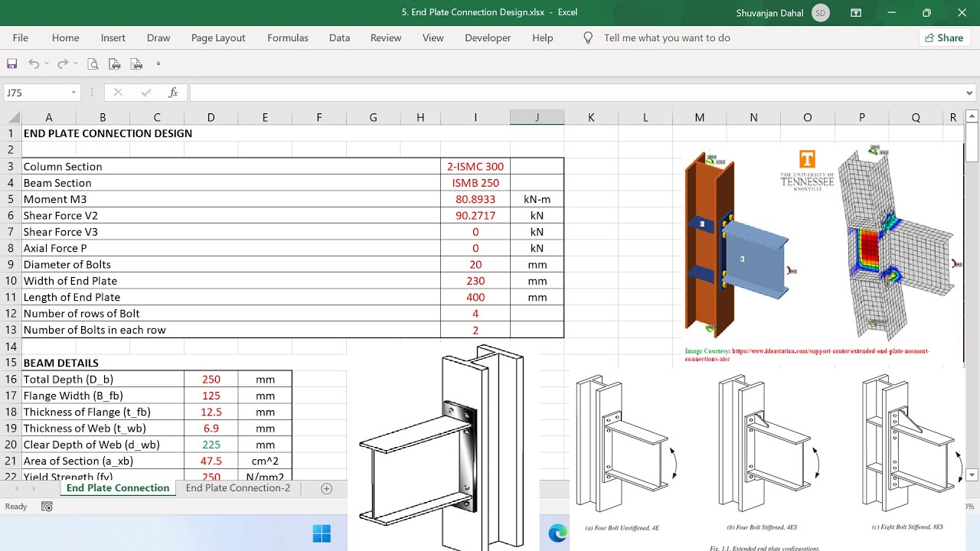
Task: Expand the undo history dropdown arrow
Action: pyautogui.click(x=47, y=64)
